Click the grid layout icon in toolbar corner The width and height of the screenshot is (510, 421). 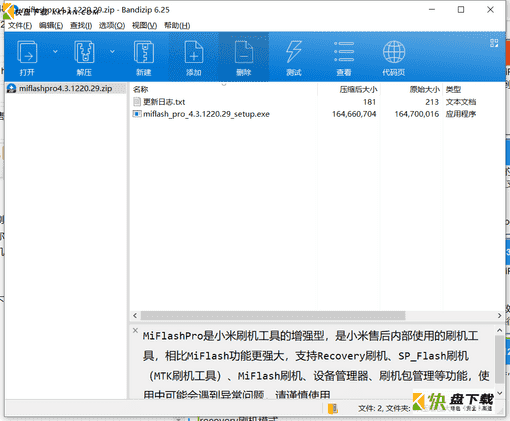(x=494, y=43)
